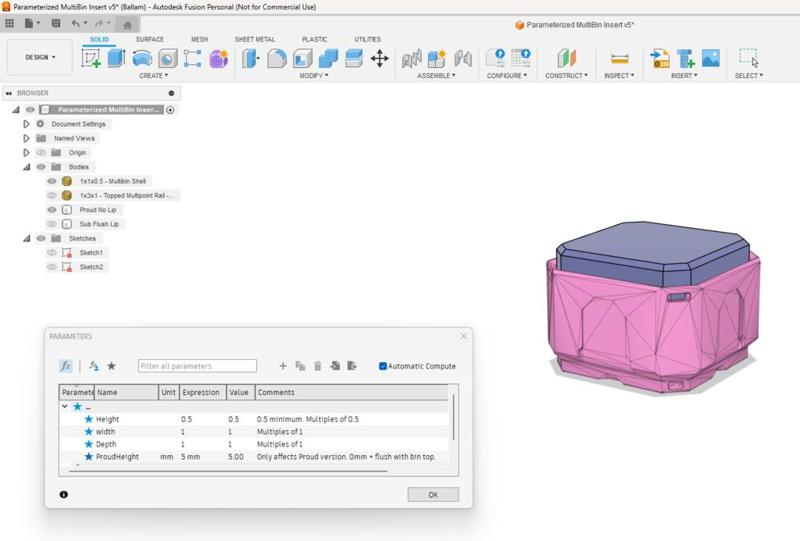Switch to the MESH tab
This screenshot has height=541, width=800.
click(x=199, y=39)
